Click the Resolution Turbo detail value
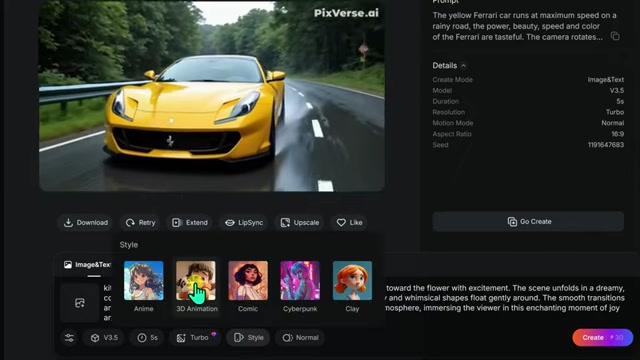Screen dimensions: 640x360 coord(615,112)
